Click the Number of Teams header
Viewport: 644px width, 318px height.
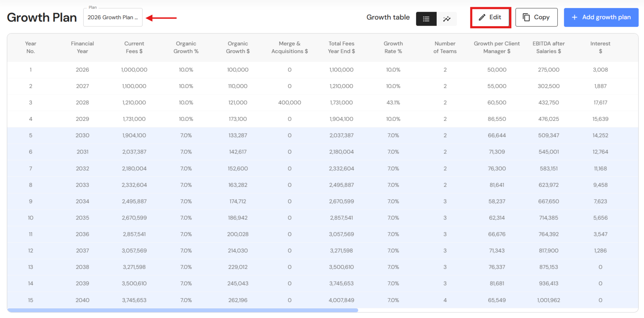pyautogui.click(x=444, y=47)
